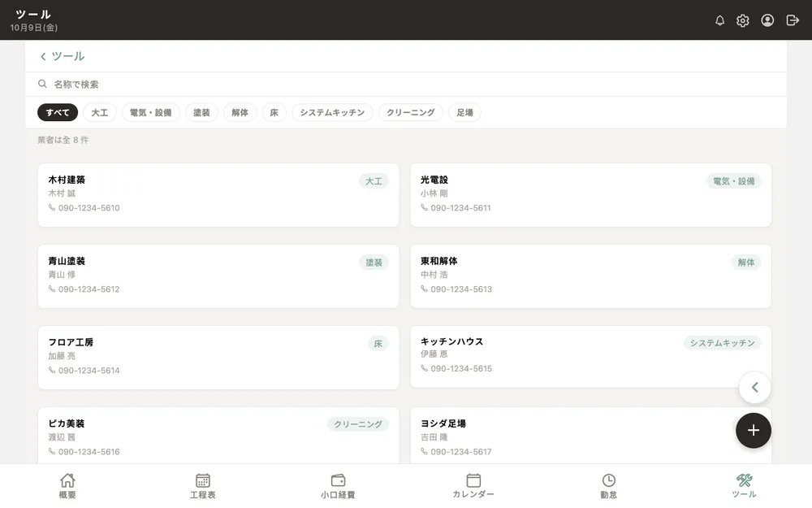
Task: Click phone icon for 090-1234-5614
Action: coord(52,370)
